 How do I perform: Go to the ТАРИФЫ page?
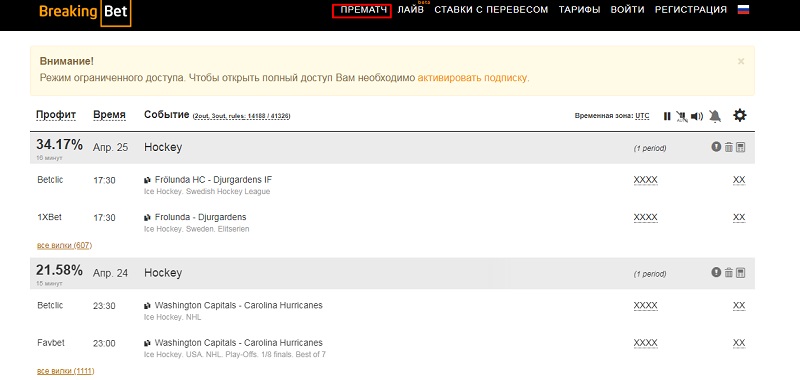pos(579,10)
